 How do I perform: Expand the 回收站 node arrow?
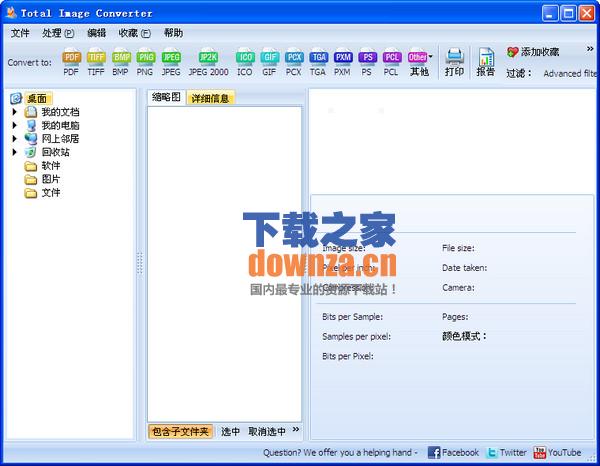(x=15, y=152)
